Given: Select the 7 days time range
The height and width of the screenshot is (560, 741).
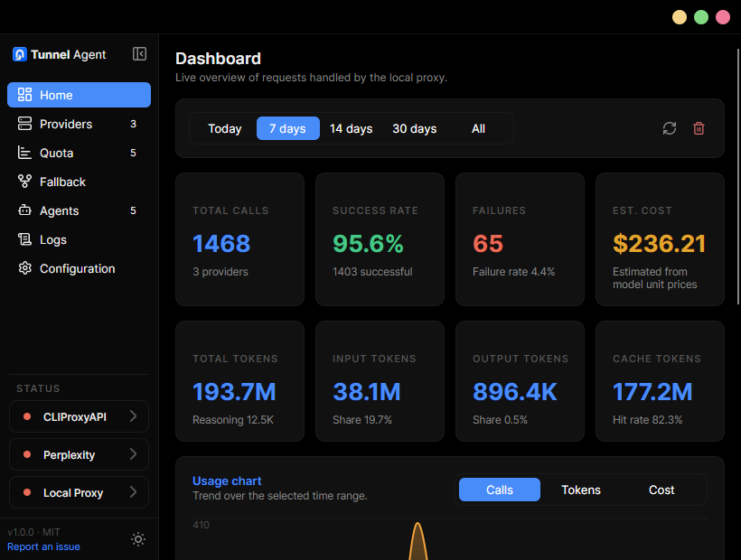Looking at the screenshot, I should [x=287, y=128].
